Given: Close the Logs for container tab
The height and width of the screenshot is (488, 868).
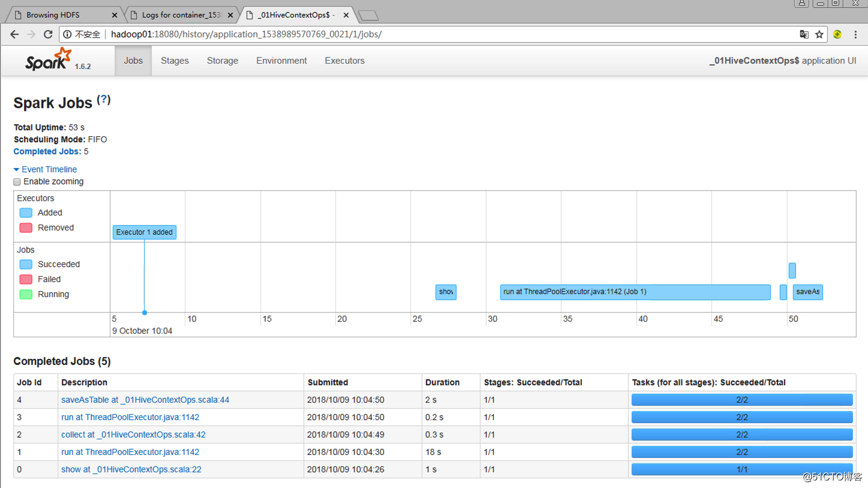Looking at the screenshot, I should coord(230,15).
